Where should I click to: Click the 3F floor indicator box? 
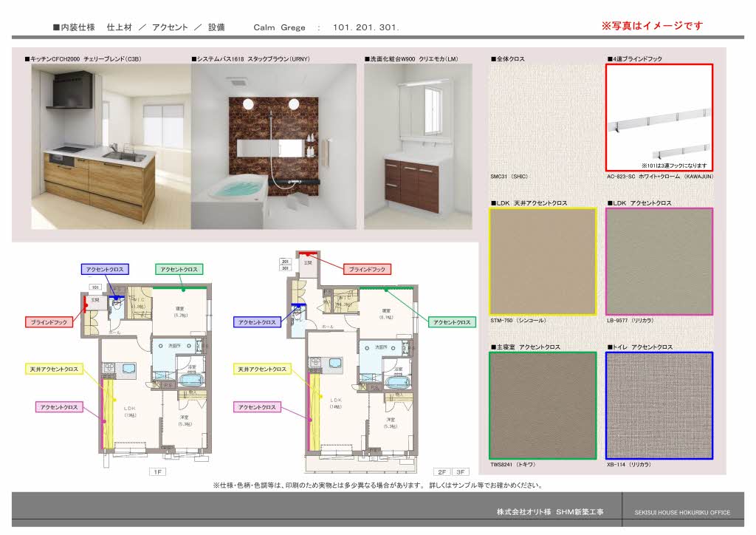point(460,471)
